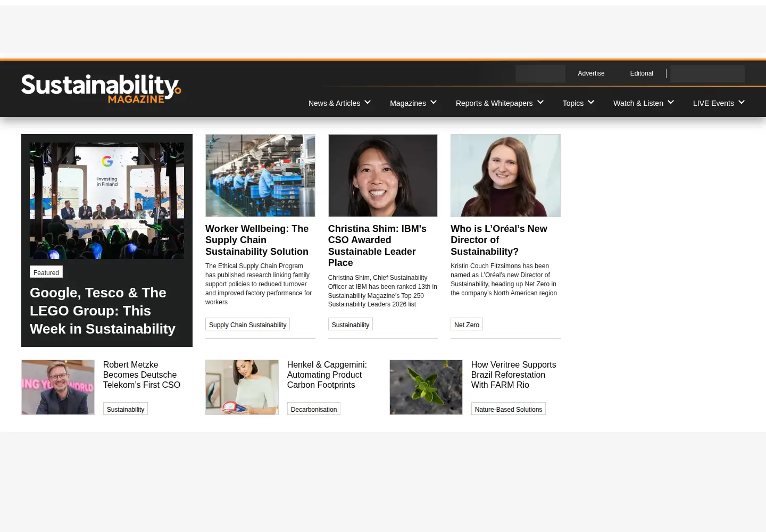
Task: Open the Reports & Whitepapers menu
Action: coord(494,103)
